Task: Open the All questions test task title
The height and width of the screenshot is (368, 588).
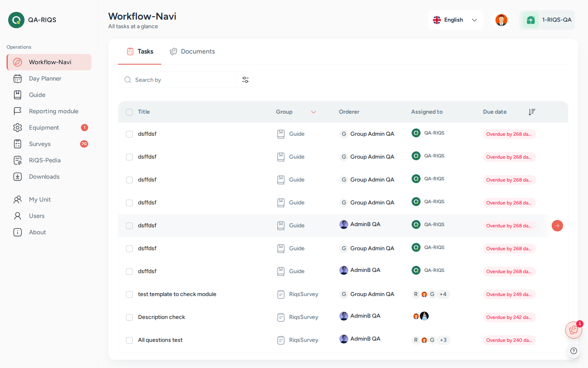Action: tap(160, 340)
